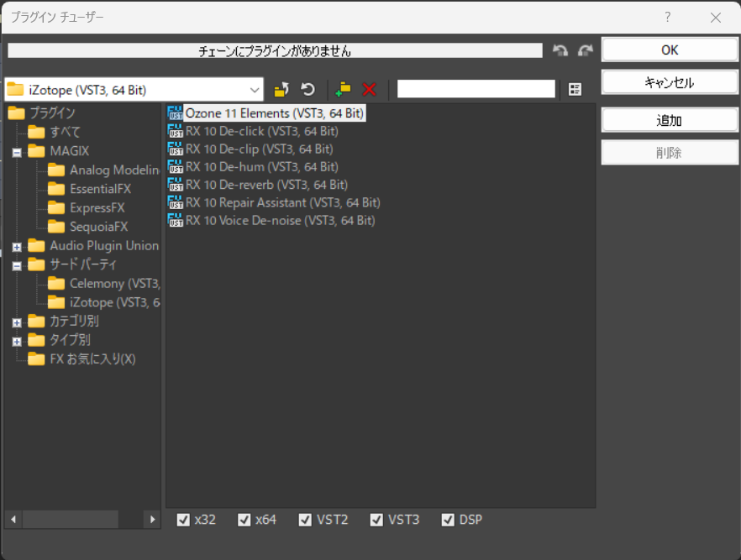Click the すべて folder icon
This screenshot has width=741, height=560.
coord(36,132)
